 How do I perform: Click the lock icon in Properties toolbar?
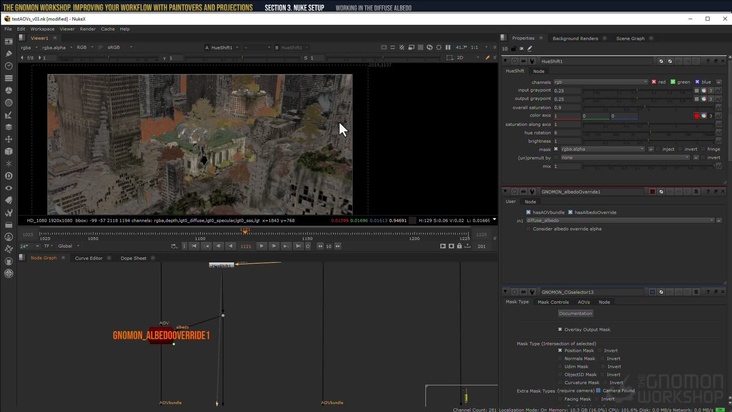tap(514, 49)
